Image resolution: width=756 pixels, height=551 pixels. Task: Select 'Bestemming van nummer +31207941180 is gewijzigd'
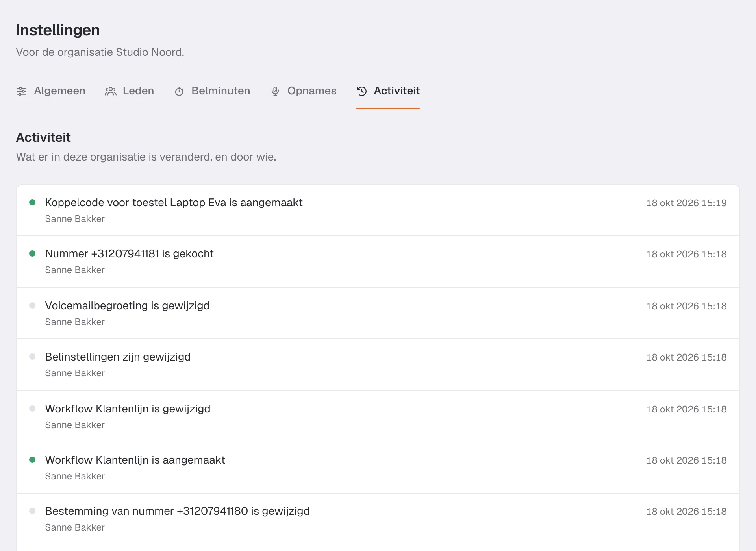[177, 511]
